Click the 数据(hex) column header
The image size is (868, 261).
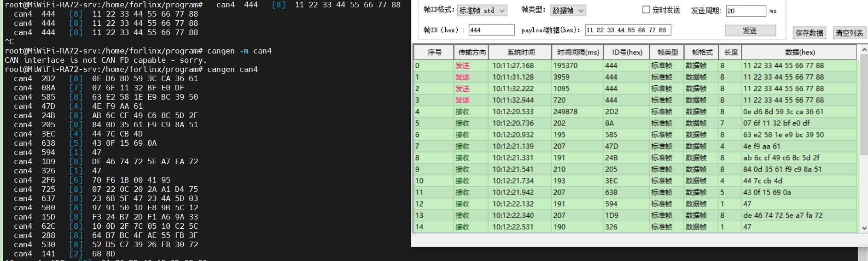tap(799, 52)
